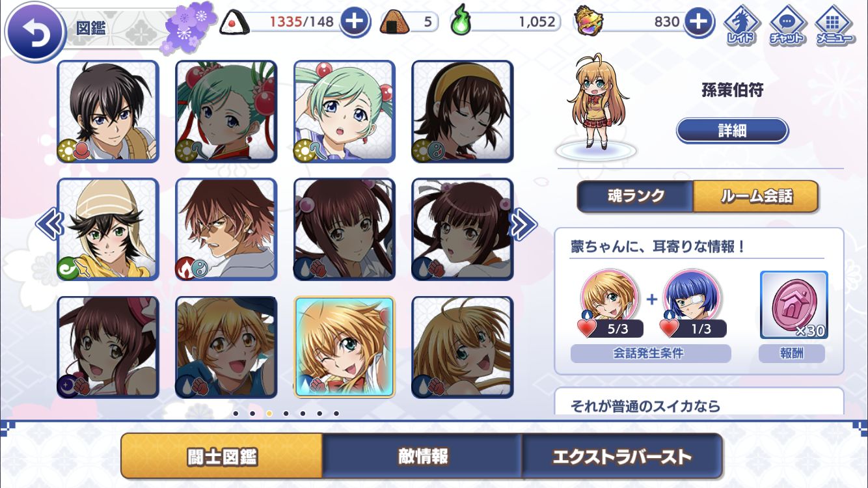The height and width of the screenshot is (488, 868).
Task: Add gems with the plus button
Action: 697,22
